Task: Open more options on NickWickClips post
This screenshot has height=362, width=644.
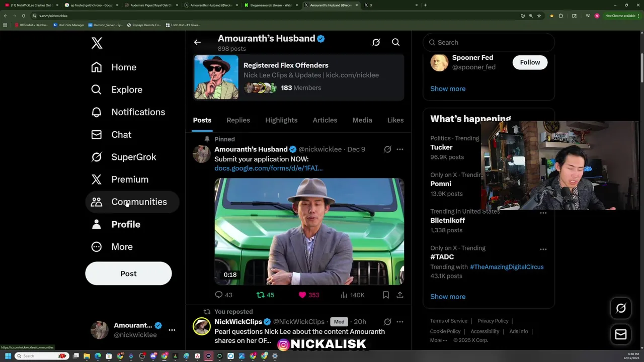Action: 400,322
